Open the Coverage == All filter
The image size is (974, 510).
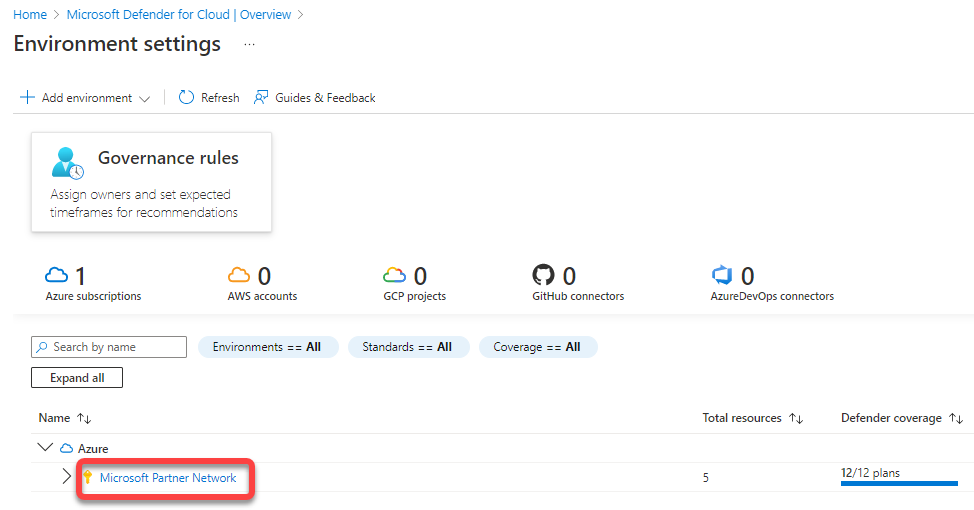pyautogui.click(x=538, y=347)
